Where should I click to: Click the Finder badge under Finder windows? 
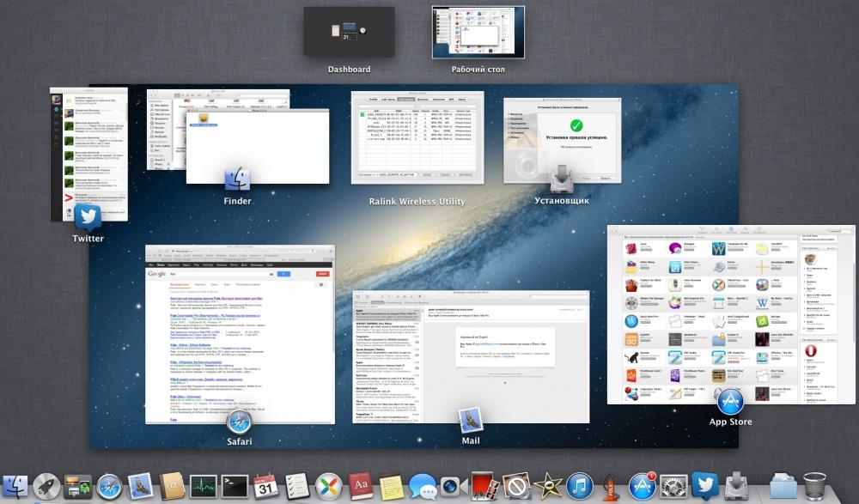pos(237,179)
